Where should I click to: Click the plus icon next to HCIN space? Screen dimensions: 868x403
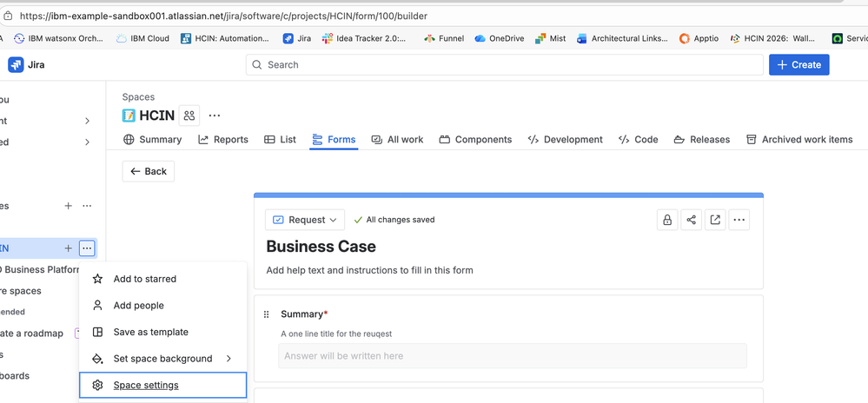68,248
